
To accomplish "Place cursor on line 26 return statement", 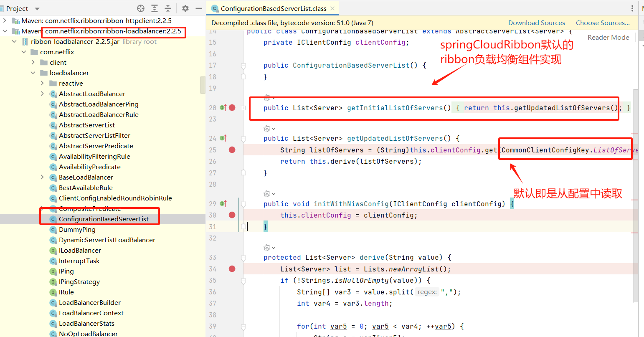I will [351, 161].
